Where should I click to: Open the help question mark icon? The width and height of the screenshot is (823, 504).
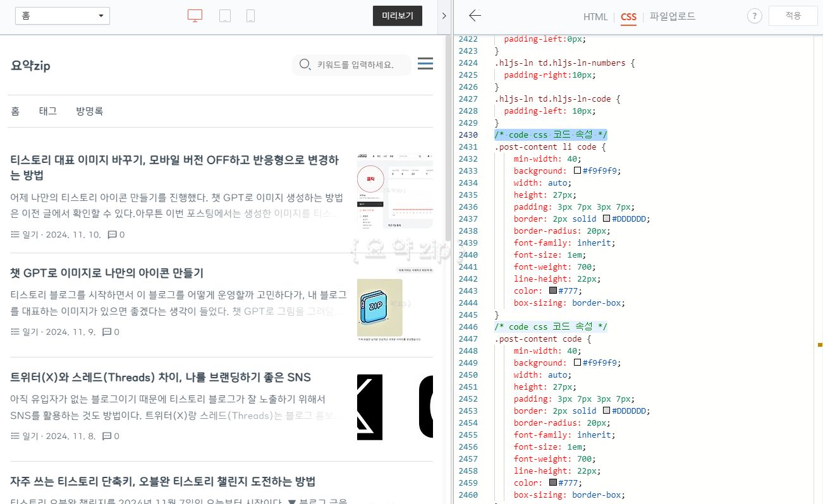754,16
